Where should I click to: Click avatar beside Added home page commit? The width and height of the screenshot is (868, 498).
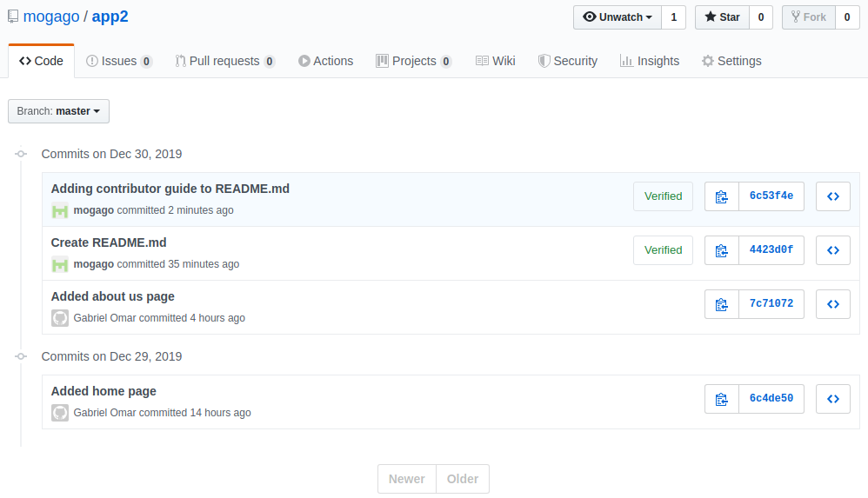60,413
